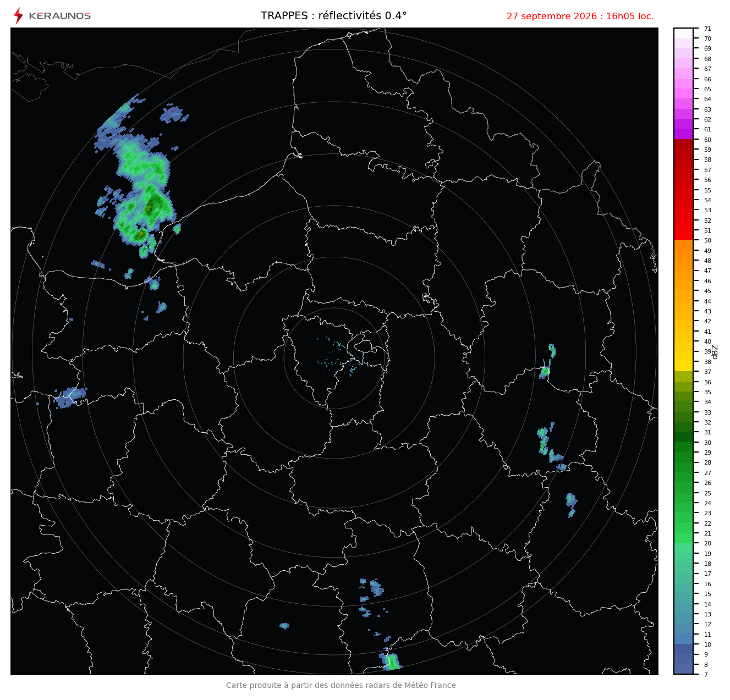Click the green echo at bottom map edge
730x700 pixels.
[x=391, y=661]
